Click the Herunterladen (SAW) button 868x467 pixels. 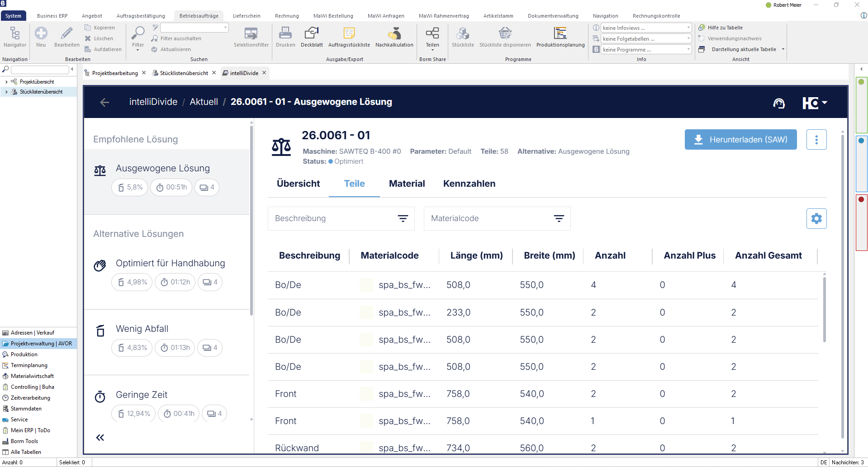pos(740,140)
